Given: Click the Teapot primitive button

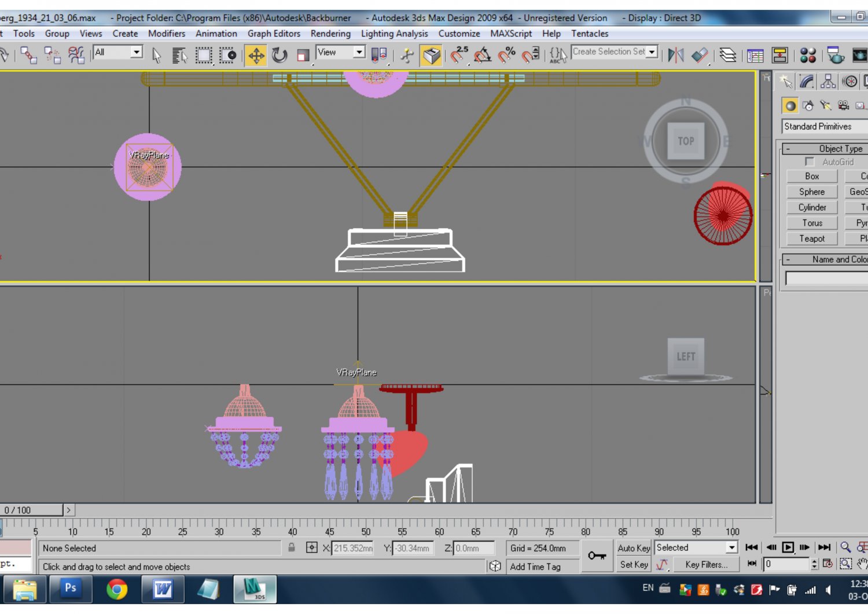Looking at the screenshot, I should tap(811, 238).
